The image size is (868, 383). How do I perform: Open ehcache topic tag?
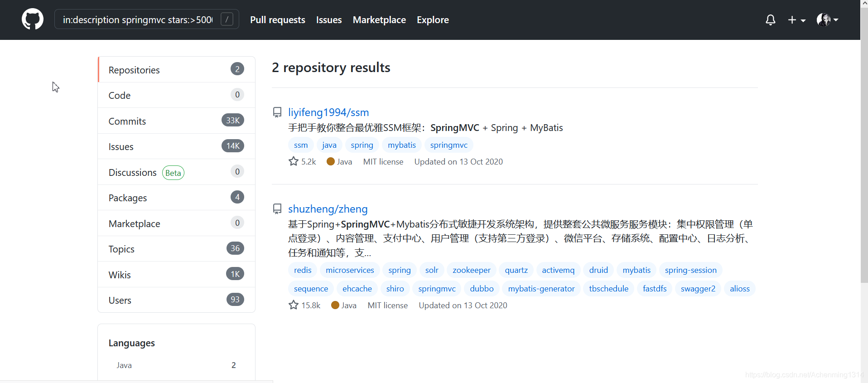point(357,289)
